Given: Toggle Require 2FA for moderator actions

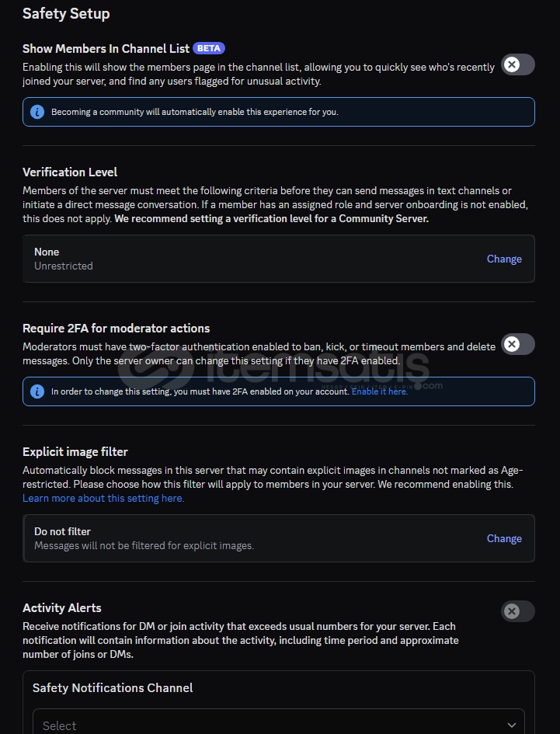Looking at the screenshot, I should (x=518, y=344).
